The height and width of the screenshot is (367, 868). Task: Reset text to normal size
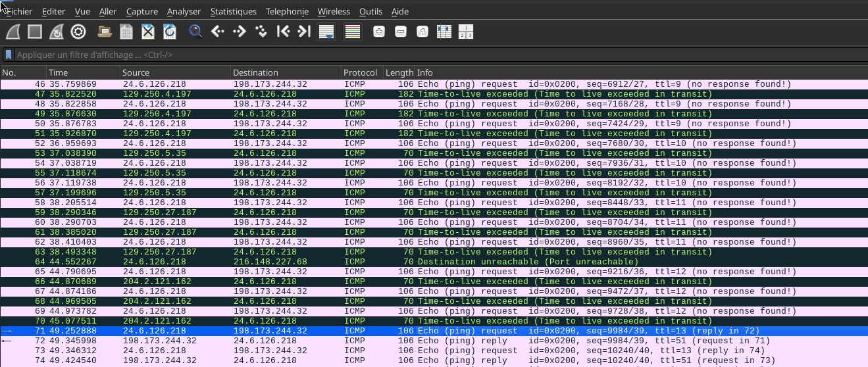(x=422, y=31)
